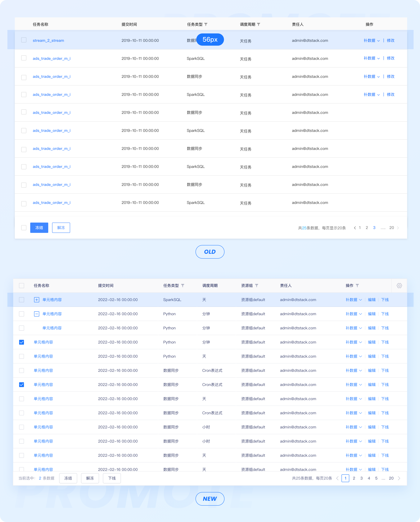Screen dimensions: 420x522
Task: Tick the stream_2_stream row checkbox
Action: tap(24, 40)
